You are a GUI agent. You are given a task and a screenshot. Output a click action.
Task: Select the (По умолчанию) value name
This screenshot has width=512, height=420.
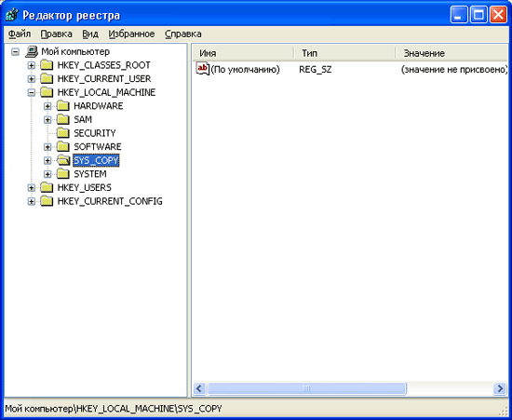(x=245, y=70)
